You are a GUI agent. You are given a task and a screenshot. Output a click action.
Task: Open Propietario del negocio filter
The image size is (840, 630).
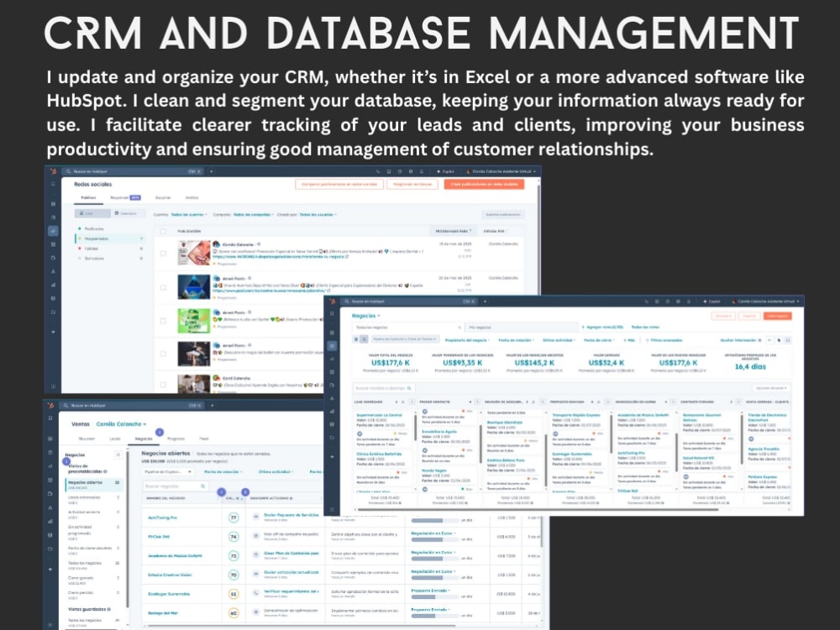(x=467, y=340)
